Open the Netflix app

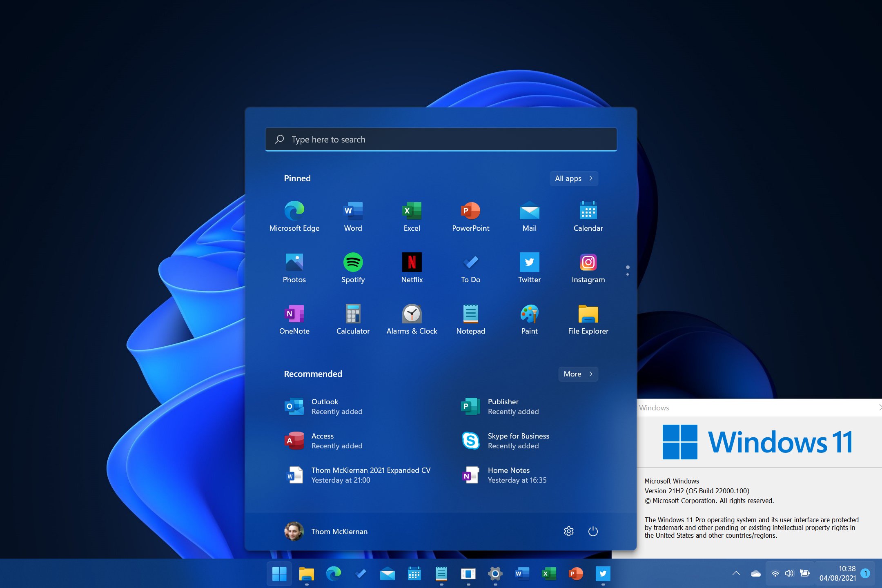[x=412, y=268]
